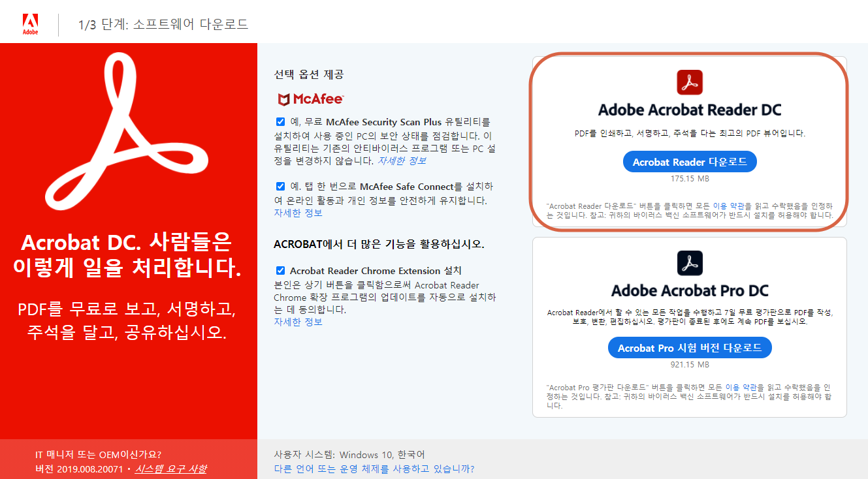The image size is (868, 479).
Task: Open the 시스템 요구 사항 link
Action: (170, 469)
